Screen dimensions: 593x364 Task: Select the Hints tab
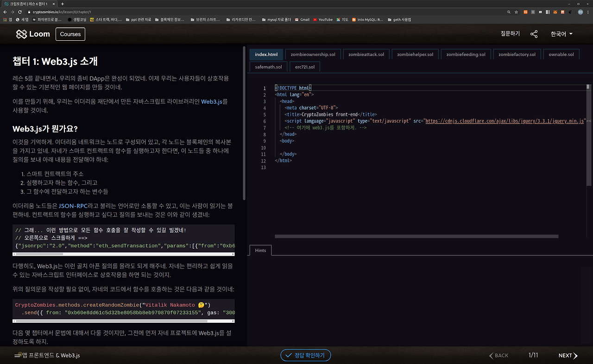click(x=260, y=250)
